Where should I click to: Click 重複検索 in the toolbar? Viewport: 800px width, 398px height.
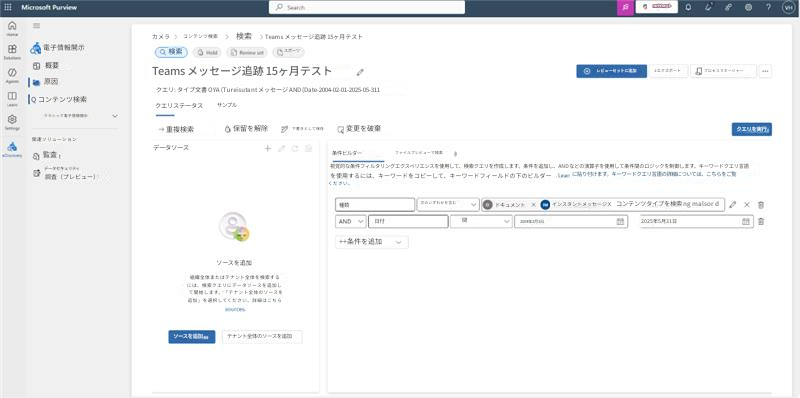click(176, 130)
